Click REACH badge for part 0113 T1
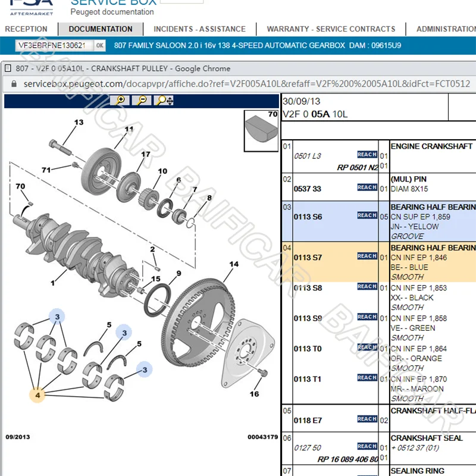This screenshot has width=476, height=476. 367,377
